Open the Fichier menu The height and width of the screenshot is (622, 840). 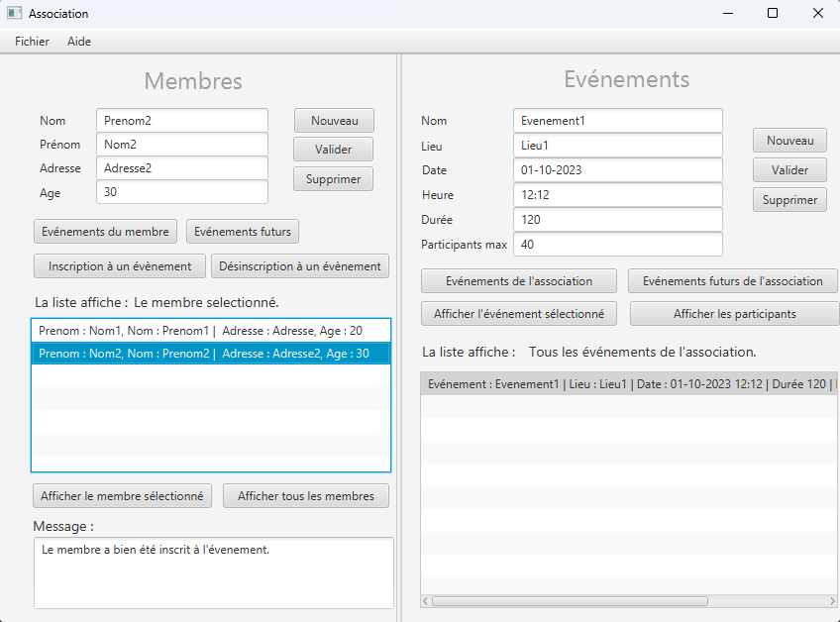click(32, 42)
